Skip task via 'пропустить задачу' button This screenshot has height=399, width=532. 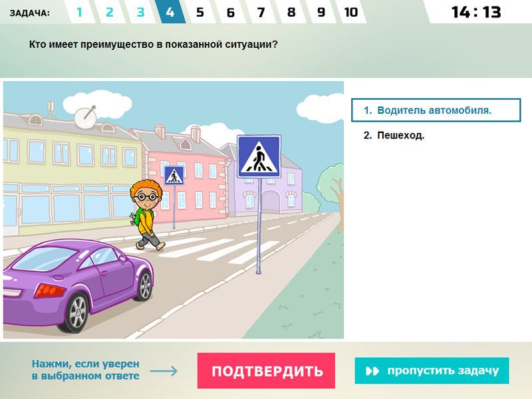tap(432, 370)
